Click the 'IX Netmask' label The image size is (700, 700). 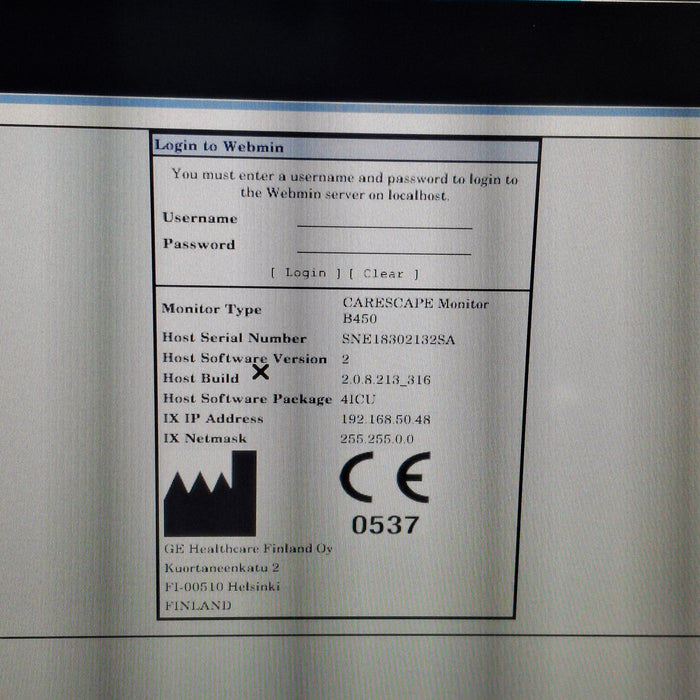click(x=205, y=438)
